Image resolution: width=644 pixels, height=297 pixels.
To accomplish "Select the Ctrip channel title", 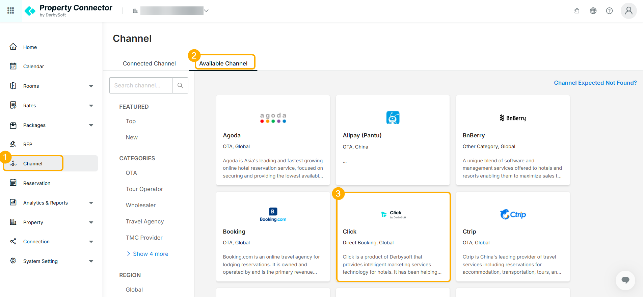I will pos(469,232).
